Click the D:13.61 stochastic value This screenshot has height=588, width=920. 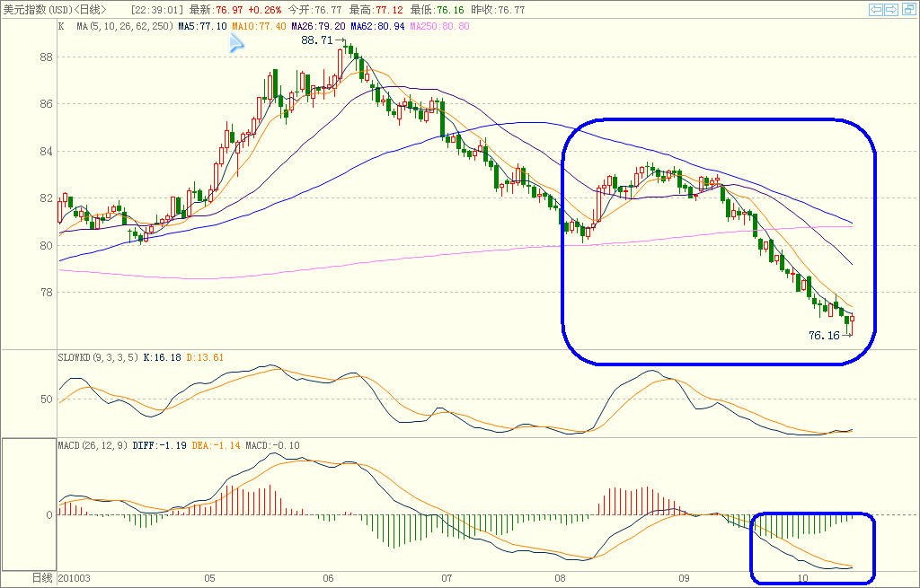205,357
